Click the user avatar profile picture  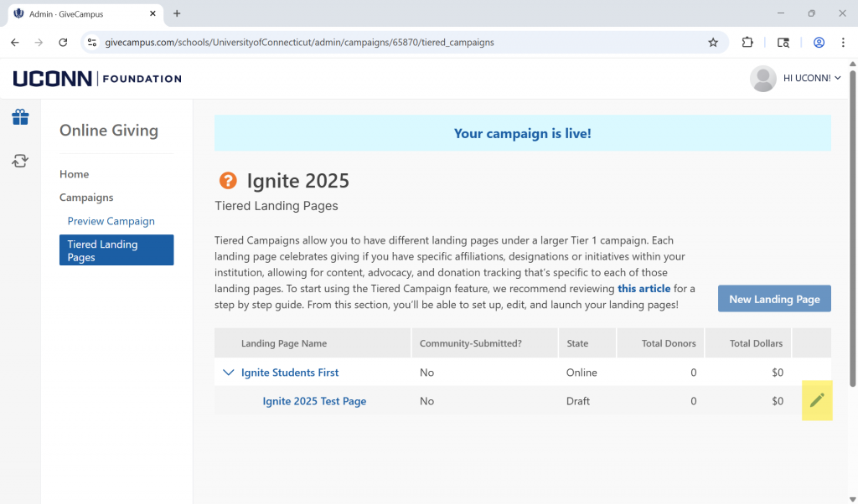pyautogui.click(x=762, y=79)
